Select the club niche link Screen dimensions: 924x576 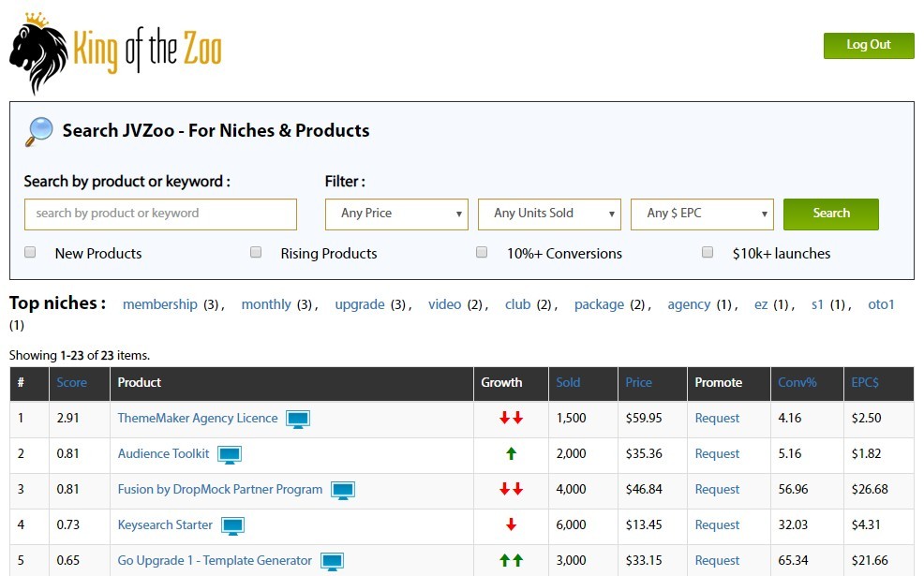(518, 304)
